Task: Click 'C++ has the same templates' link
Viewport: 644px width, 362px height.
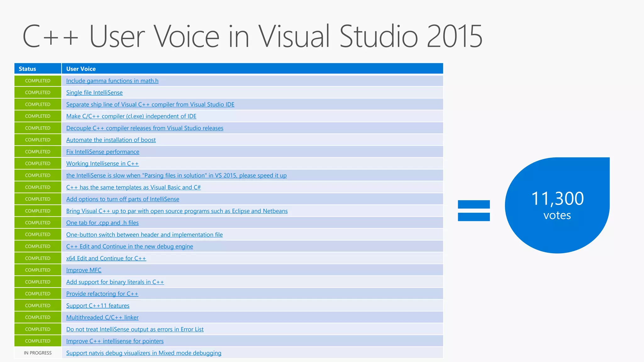Action: coord(133,187)
